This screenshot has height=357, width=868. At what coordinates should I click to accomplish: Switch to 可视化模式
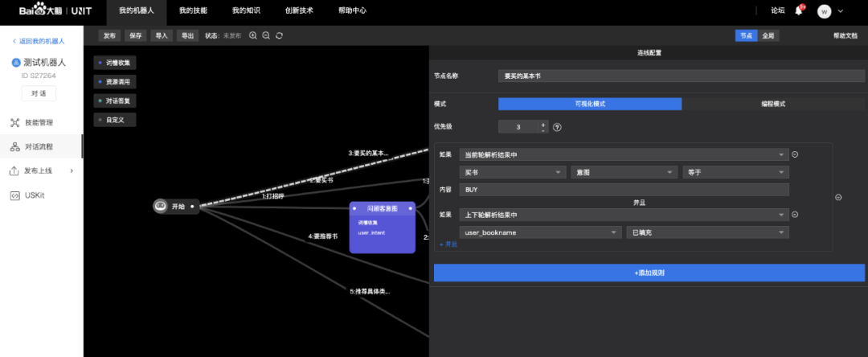590,104
